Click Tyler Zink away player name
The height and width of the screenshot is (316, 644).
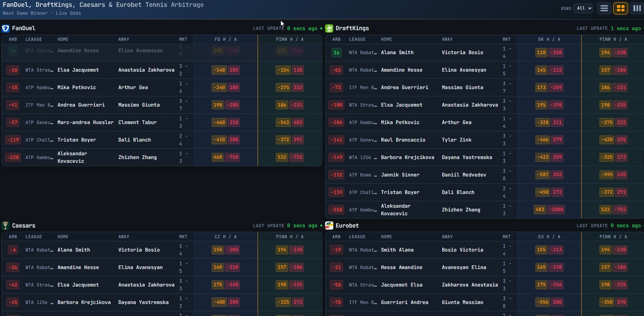point(457,140)
